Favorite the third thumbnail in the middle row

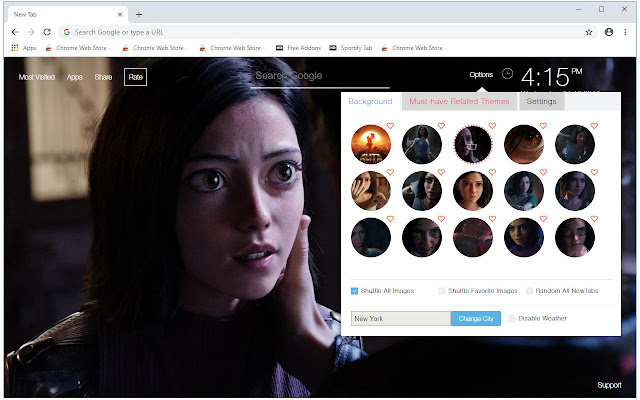tap(492, 172)
